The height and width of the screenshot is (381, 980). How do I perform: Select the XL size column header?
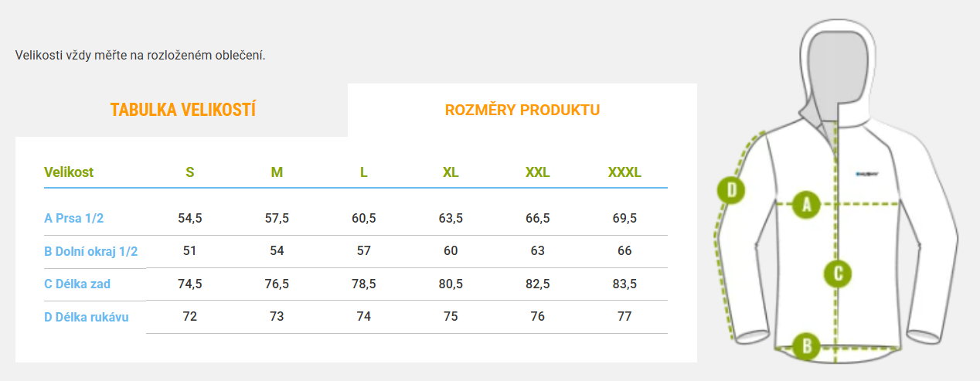point(451,172)
